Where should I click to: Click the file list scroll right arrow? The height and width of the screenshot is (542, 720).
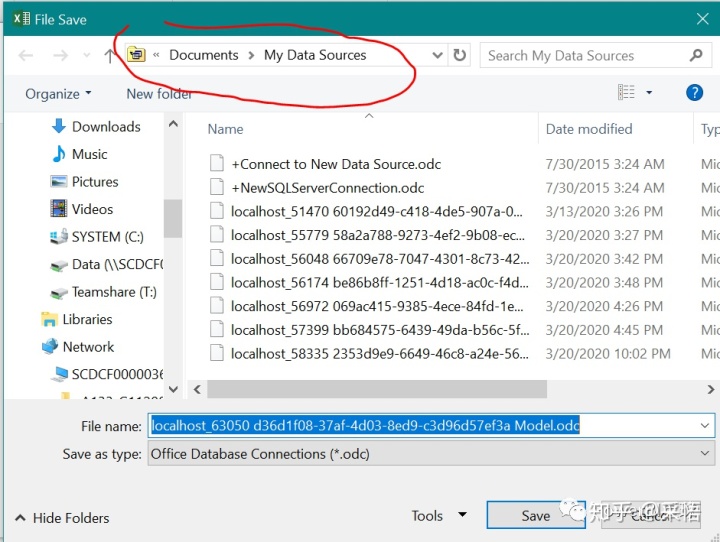(710, 390)
